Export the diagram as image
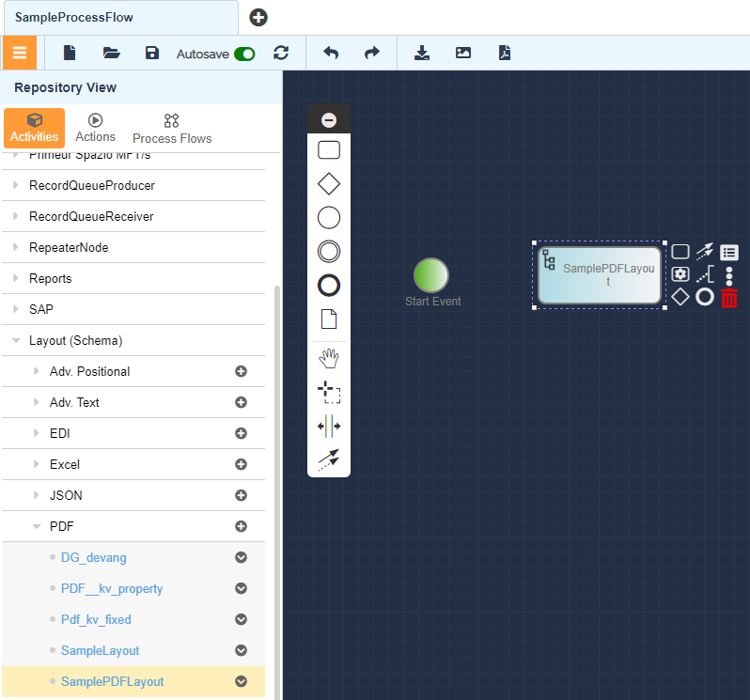The width and height of the screenshot is (750, 700). tap(463, 53)
